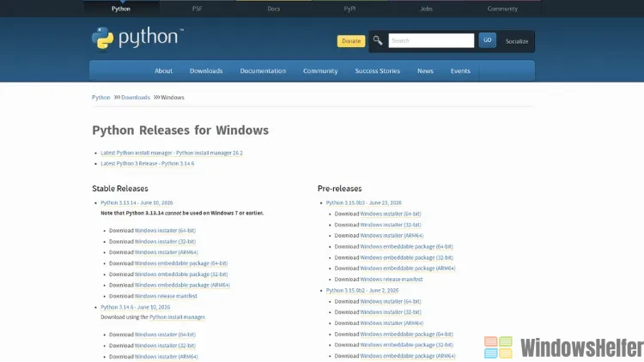The image size is (644, 362).
Task: Click the magnifying glass search icon
Action: point(378,40)
